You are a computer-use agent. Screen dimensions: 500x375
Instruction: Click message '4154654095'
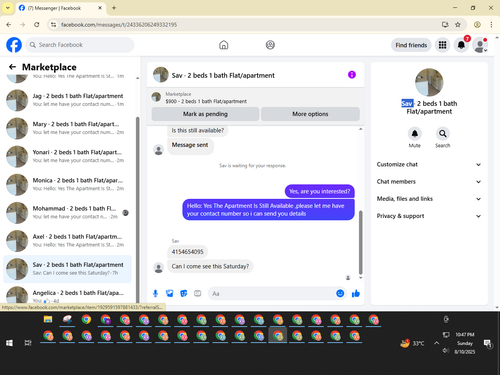(x=187, y=252)
